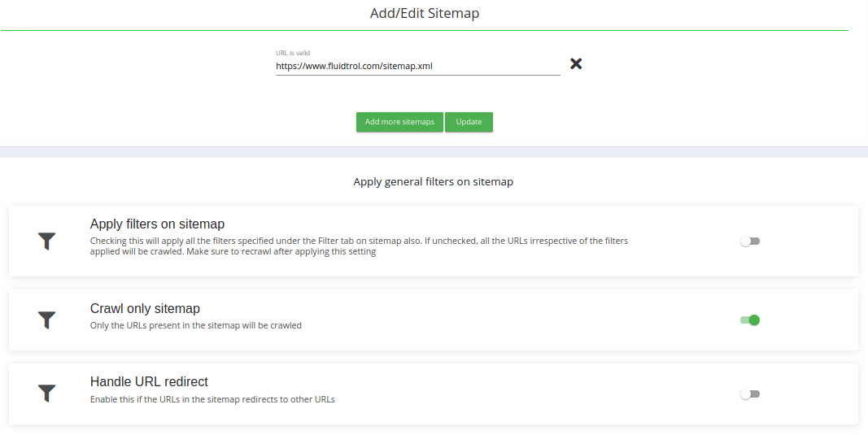Click the 'URL is valid' label
Image resolution: width=868 pixels, height=435 pixels.
point(293,53)
